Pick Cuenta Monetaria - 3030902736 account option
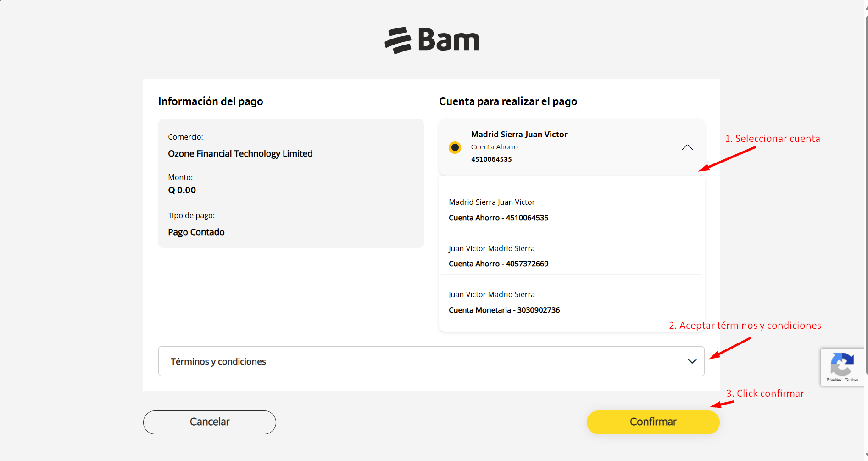This screenshot has height=461, width=868. pyautogui.click(x=504, y=310)
